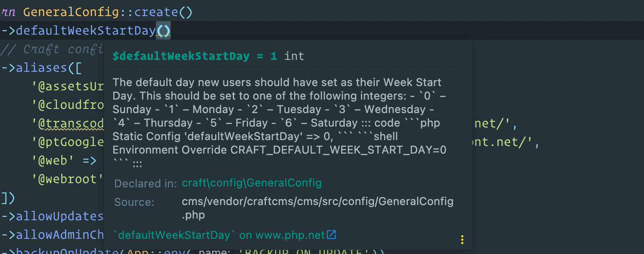
Task: Click the '@ptGoogle' alias entry
Action: tap(68, 142)
